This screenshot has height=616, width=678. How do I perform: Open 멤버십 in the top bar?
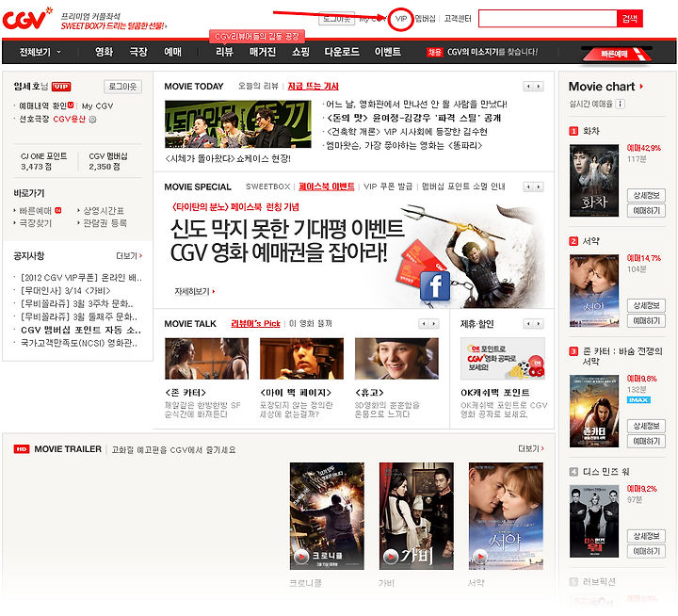[425, 19]
